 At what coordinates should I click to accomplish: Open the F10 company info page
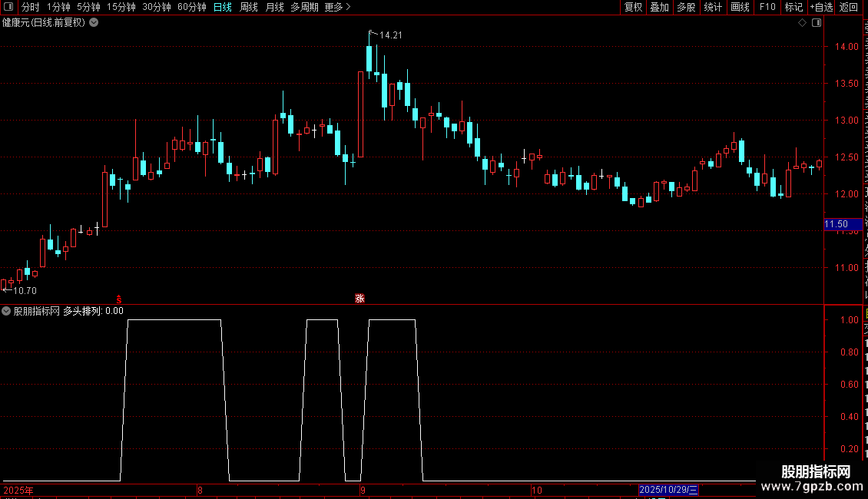767,7
